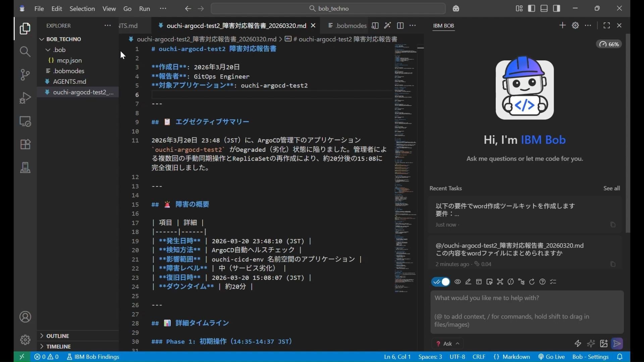Screen dimensions: 644x362
Task: Open the recent task about word作成ツールキット
Action: [525, 215]
